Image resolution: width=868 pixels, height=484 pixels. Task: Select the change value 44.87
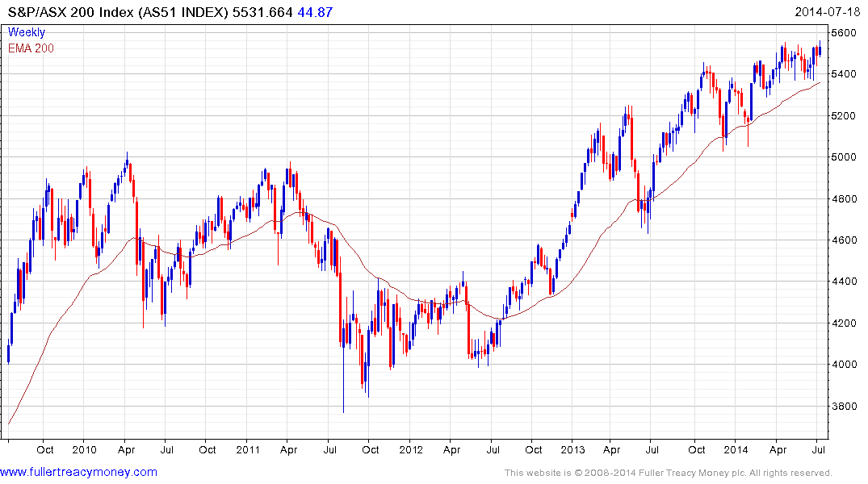point(315,12)
